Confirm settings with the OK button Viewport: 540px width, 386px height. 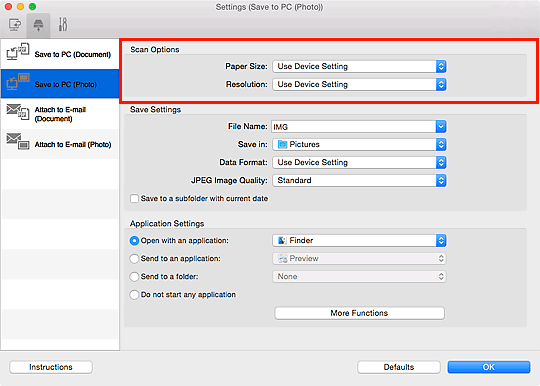489,367
